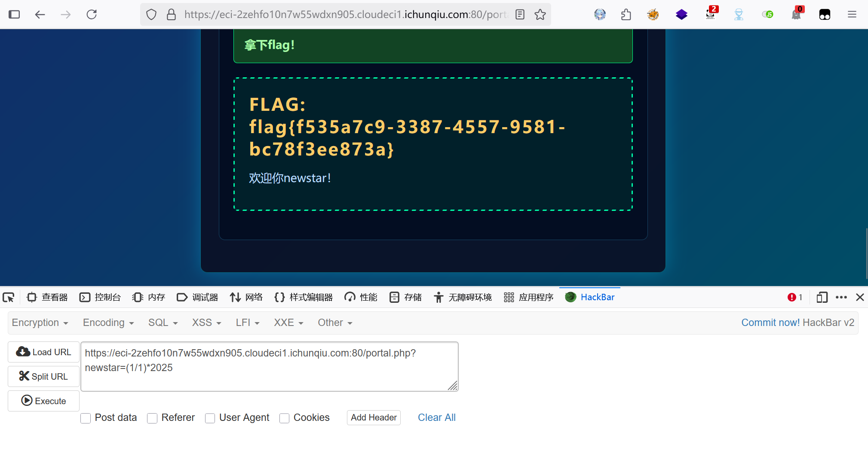Tick the Referer checkbox
Screen dimensions: 868x469
[152, 418]
